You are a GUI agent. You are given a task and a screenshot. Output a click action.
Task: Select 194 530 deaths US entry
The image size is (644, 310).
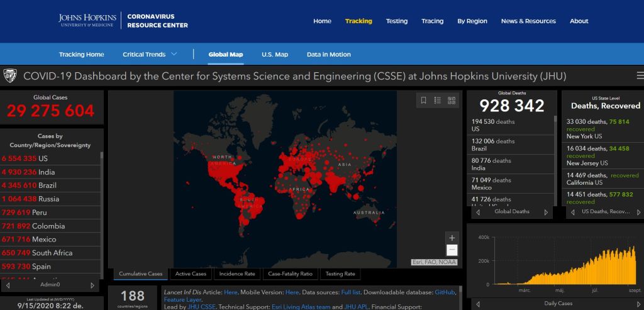pos(510,125)
